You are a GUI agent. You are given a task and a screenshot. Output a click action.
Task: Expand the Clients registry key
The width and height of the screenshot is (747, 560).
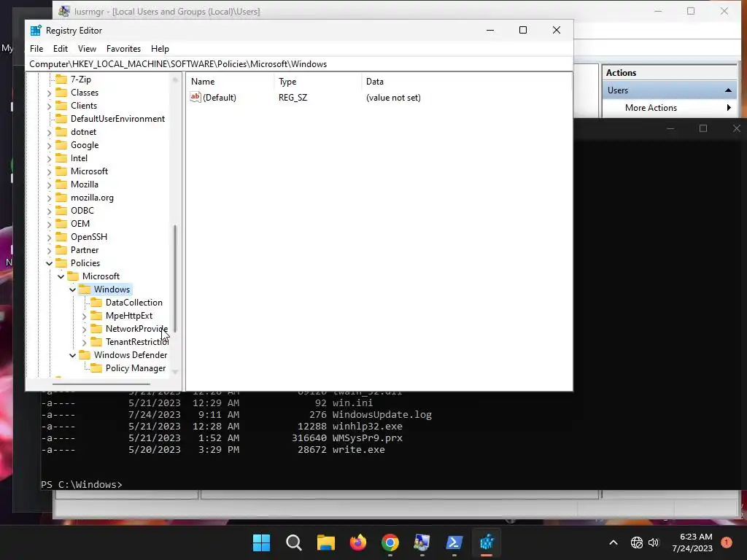[x=49, y=106]
